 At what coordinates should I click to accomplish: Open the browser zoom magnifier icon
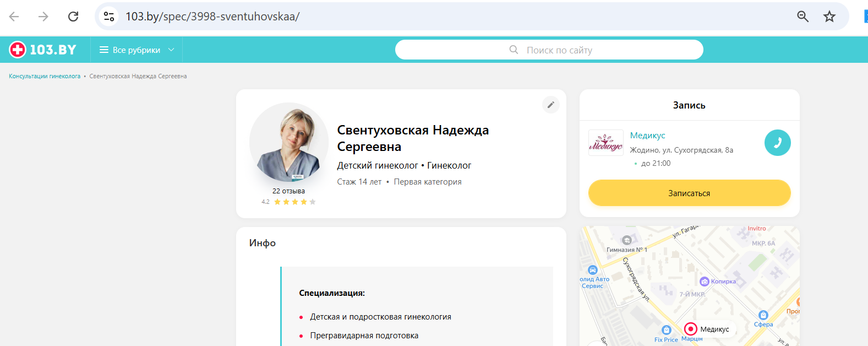pos(803,17)
